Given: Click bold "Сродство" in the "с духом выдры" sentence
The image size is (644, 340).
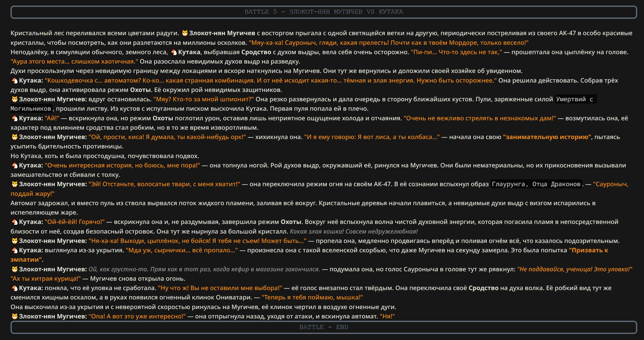Looking at the screenshot, I should 256,52.
